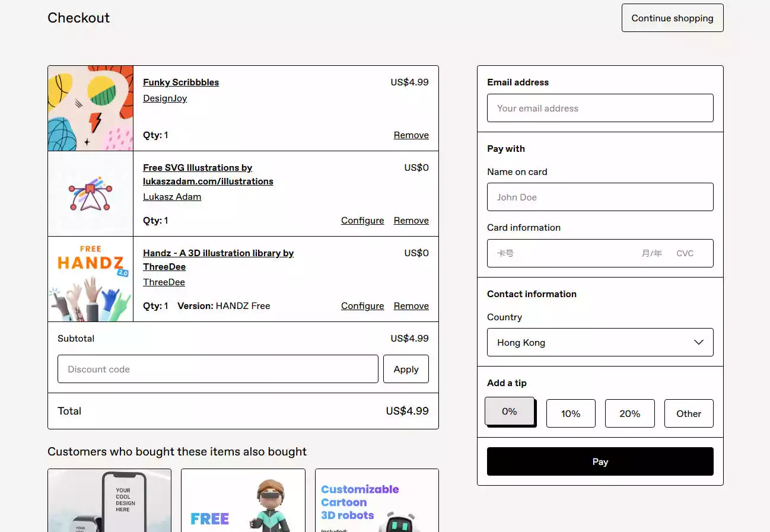Image resolution: width=770 pixels, height=532 pixels.
Task: Open the phone mockup recommended product
Action: click(x=110, y=501)
